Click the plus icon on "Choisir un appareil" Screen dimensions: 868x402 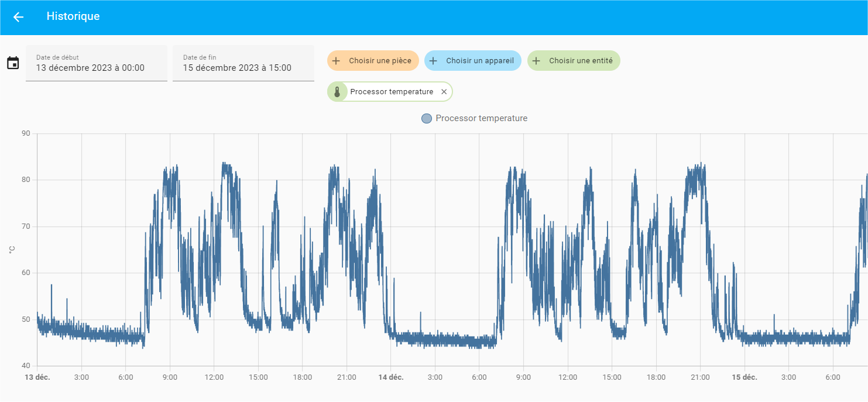433,60
